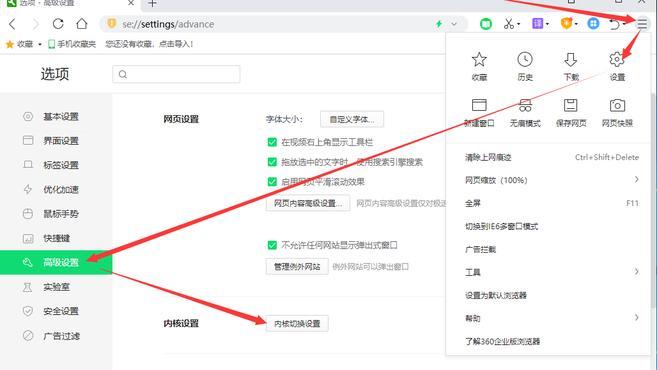Open the hamburger main menu
Screen dimensions: 657x370
click(x=642, y=24)
